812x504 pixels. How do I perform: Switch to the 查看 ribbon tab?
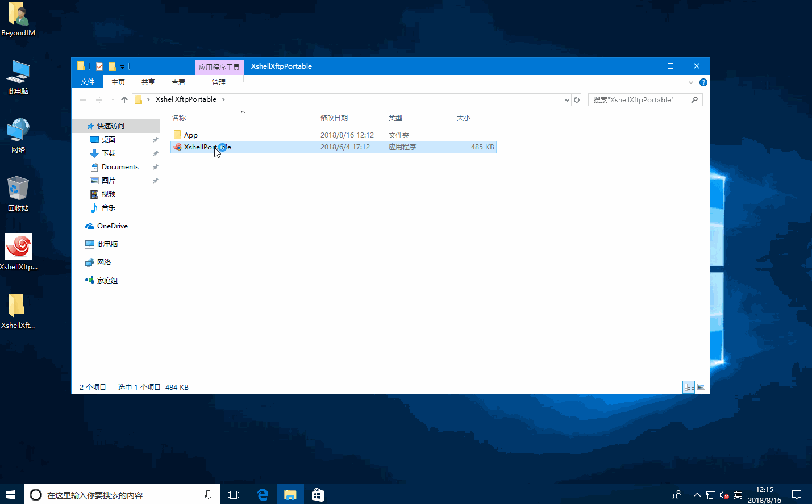click(x=178, y=82)
